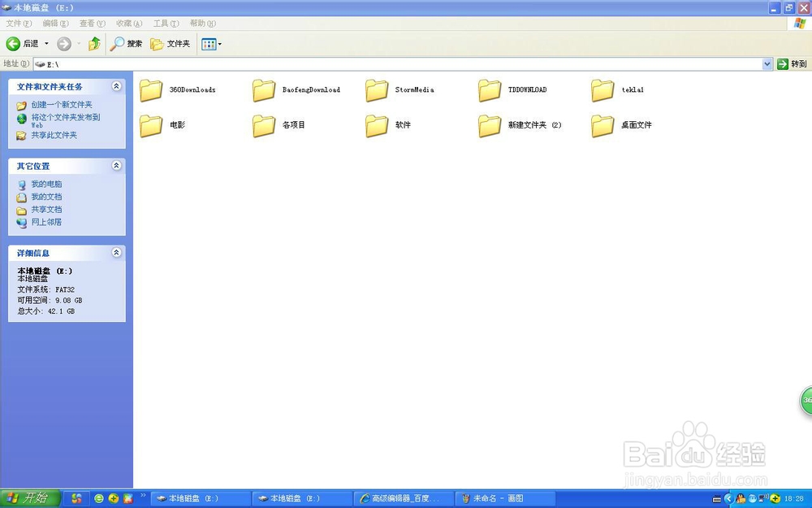The width and height of the screenshot is (812, 508).
Task: Go to 共享文档 link
Action: [x=46, y=210]
